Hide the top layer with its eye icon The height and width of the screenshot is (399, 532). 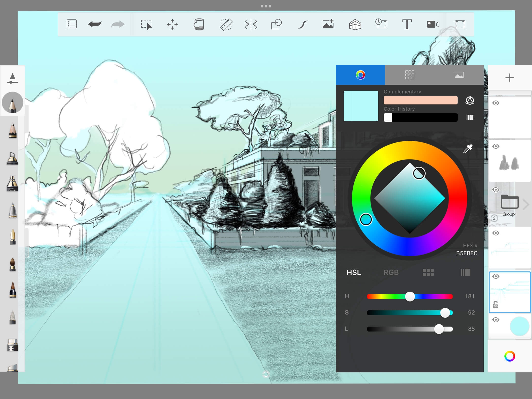click(496, 103)
